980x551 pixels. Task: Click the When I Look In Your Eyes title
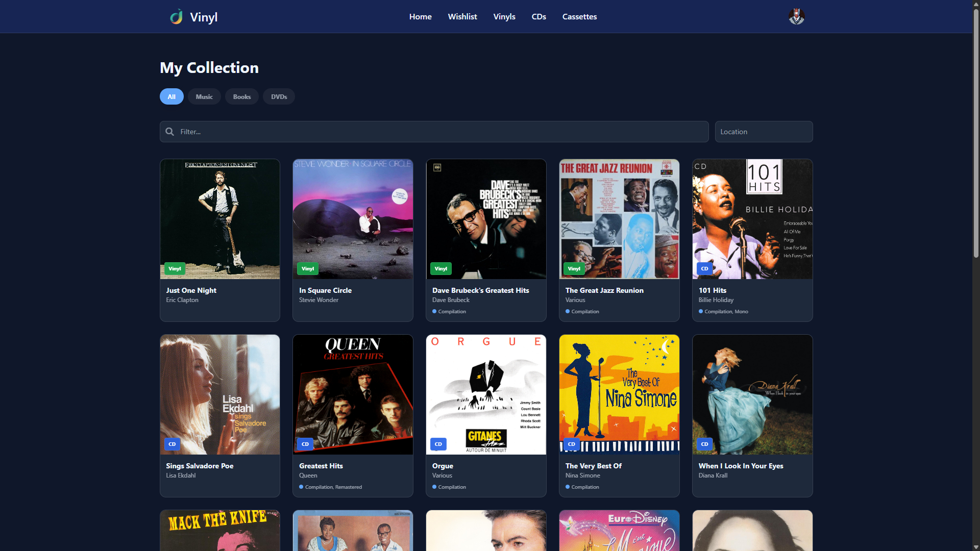[x=741, y=466]
